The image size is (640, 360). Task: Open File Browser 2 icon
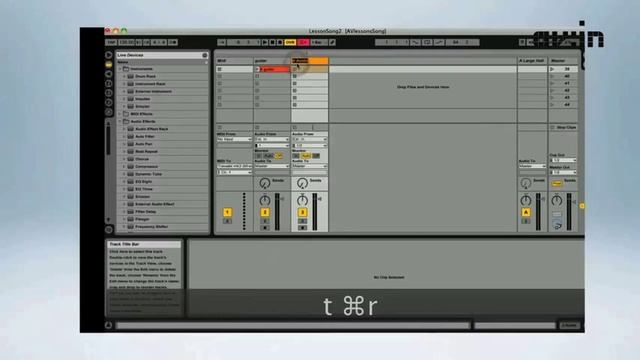tap(109, 93)
